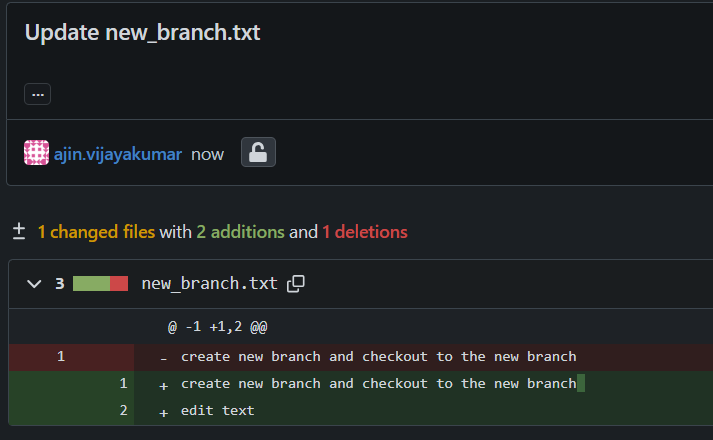
Task: Click the unlocked padlock signature icon
Action: click(x=258, y=153)
